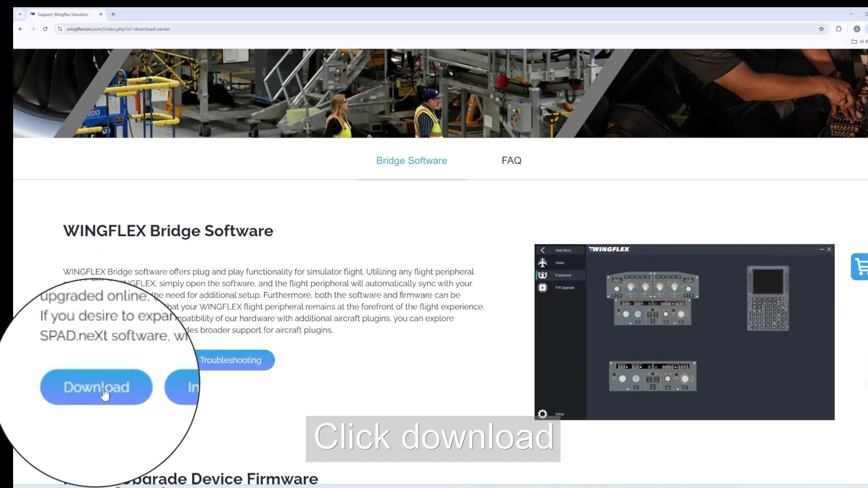
Task: Bookmark page with star icon
Action: tap(821, 29)
